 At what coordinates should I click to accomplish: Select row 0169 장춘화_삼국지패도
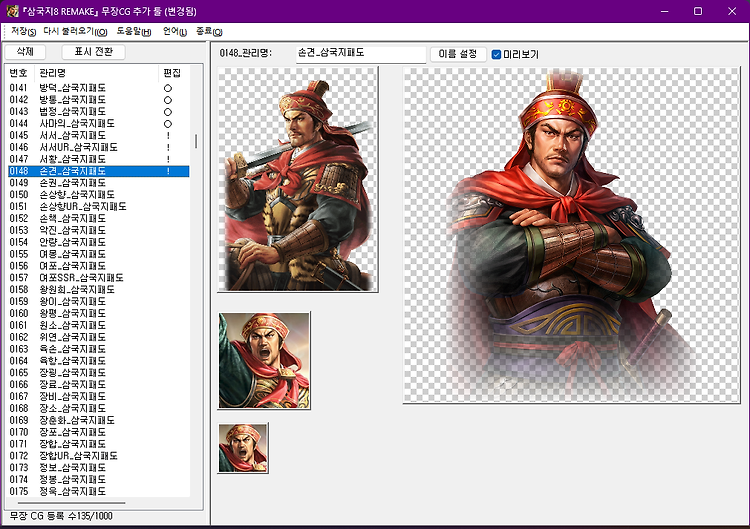point(99,420)
